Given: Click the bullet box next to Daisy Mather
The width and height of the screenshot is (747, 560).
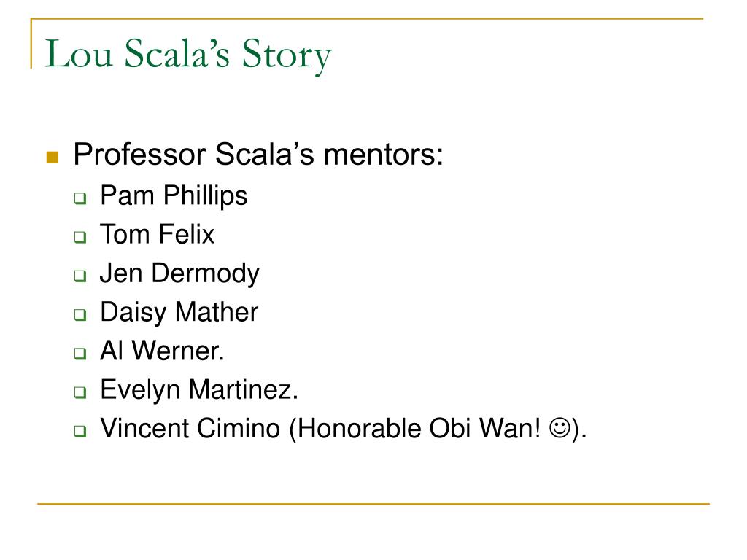Looking at the screenshot, I should tap(80, 315).
